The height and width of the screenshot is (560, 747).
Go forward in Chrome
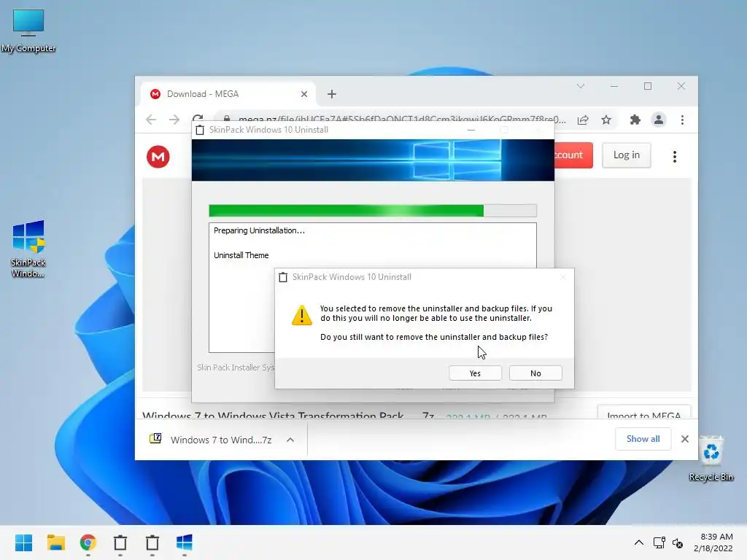(174, 120)
